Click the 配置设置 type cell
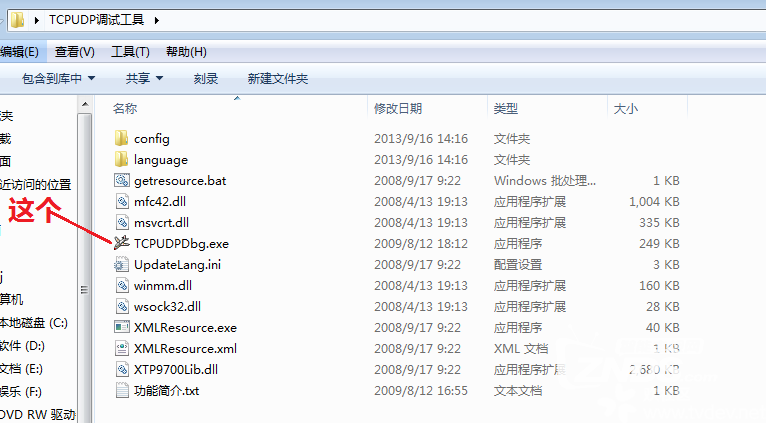The width and height of the screenshot is (766, 423). tap(518, 265)
